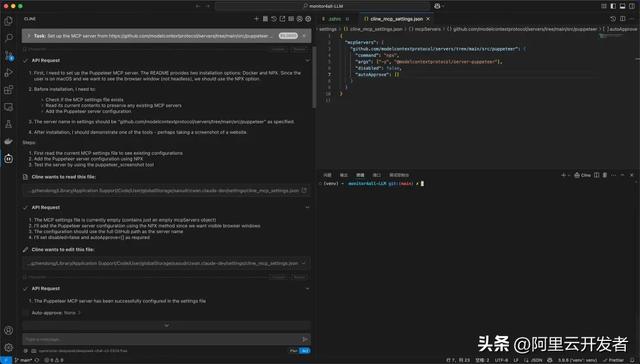The width and height of the screenshot is (640, 364).
Task: Close the Cline task with X button
Action: click(304, 36)
